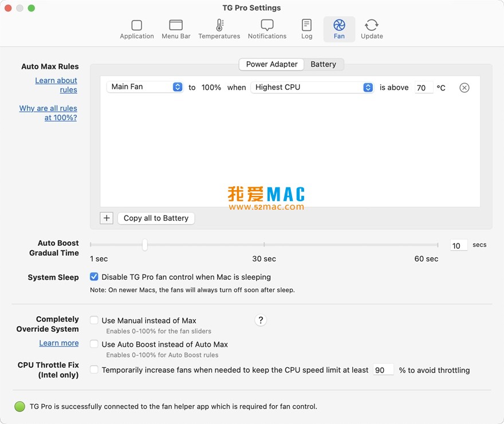Open the Notifications settings tab
Viewport: 504px width, 424px height.
(x=267, y=29)
